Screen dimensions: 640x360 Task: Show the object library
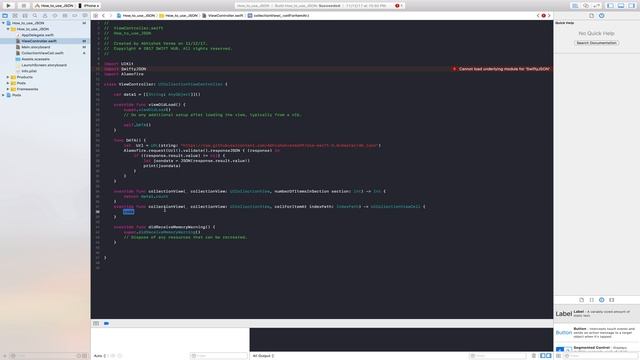602,300
